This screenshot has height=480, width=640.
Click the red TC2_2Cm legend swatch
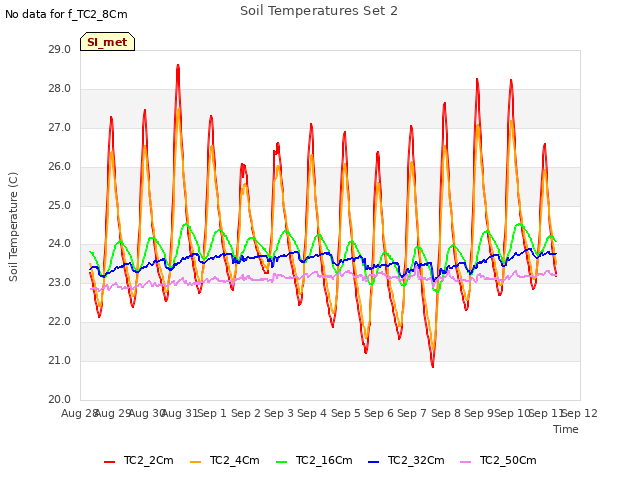pos(109,462)
